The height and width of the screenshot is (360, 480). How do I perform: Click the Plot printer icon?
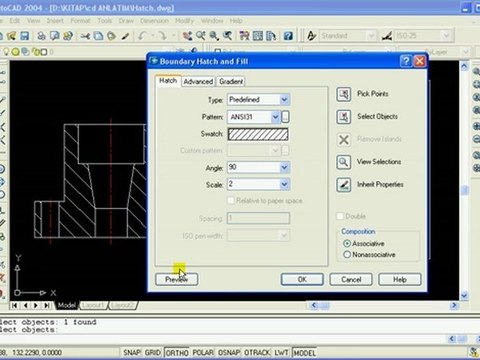pos(41,36)
